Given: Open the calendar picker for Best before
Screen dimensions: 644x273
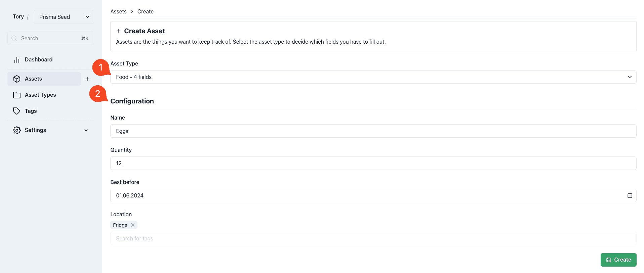Looking at the screenshot, I should click(630, 195).
